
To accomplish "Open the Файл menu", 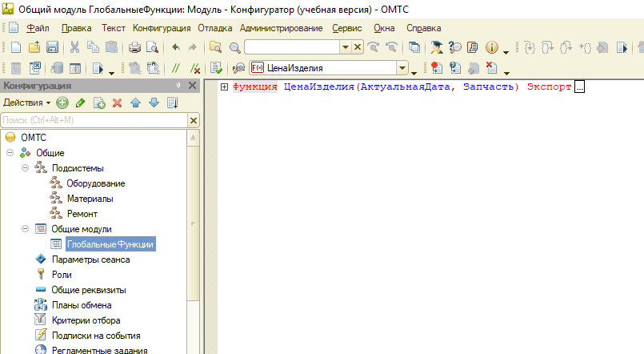I will (x=38, y=28).
